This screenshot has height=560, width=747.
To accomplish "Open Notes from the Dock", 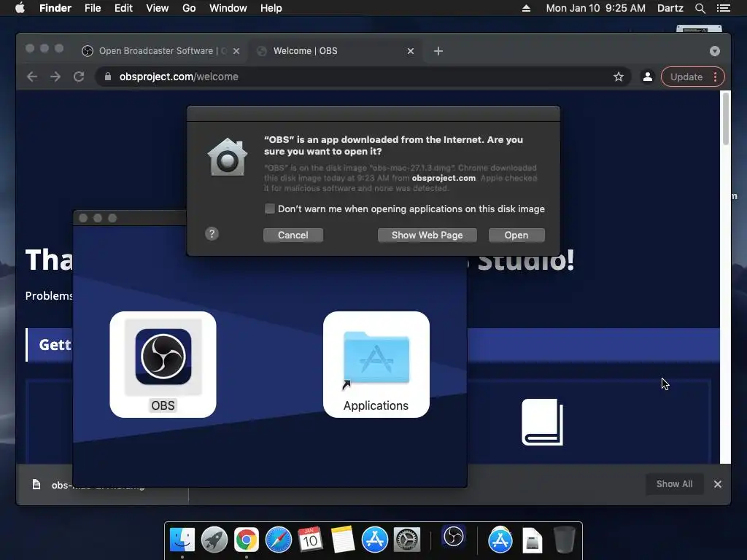I will pyautogui.click(x=343, y=540).
